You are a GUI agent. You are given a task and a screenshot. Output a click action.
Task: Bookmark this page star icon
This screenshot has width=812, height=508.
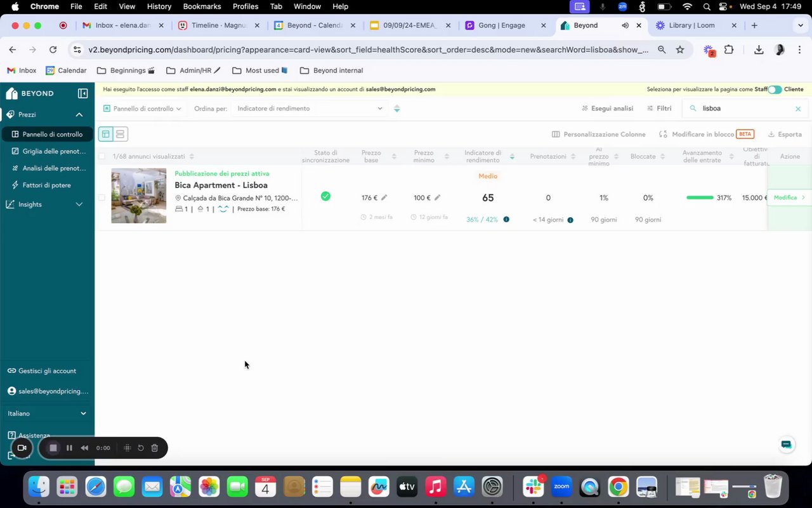680,50
